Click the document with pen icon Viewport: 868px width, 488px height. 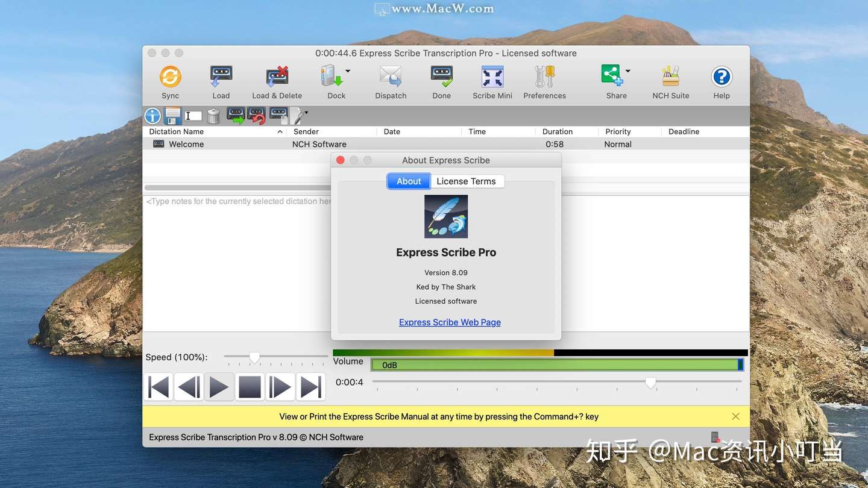[297, 116]
